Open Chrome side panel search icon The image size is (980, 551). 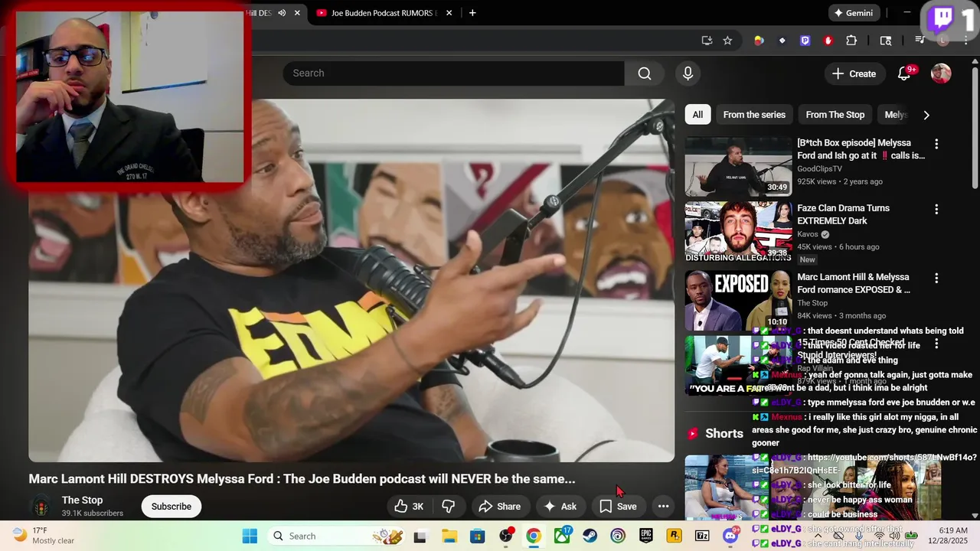(x=886, y=41)
